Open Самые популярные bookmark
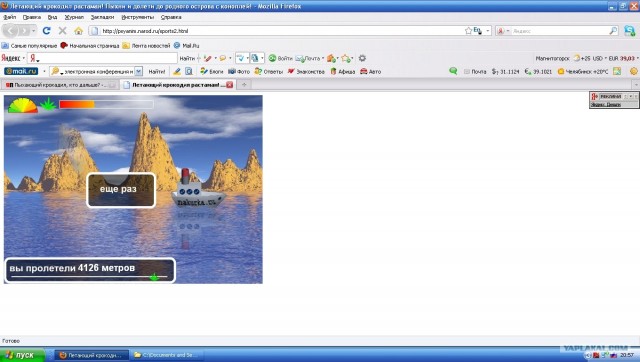The width and height of the screenshot is (640, 362). tap(29, 46)
